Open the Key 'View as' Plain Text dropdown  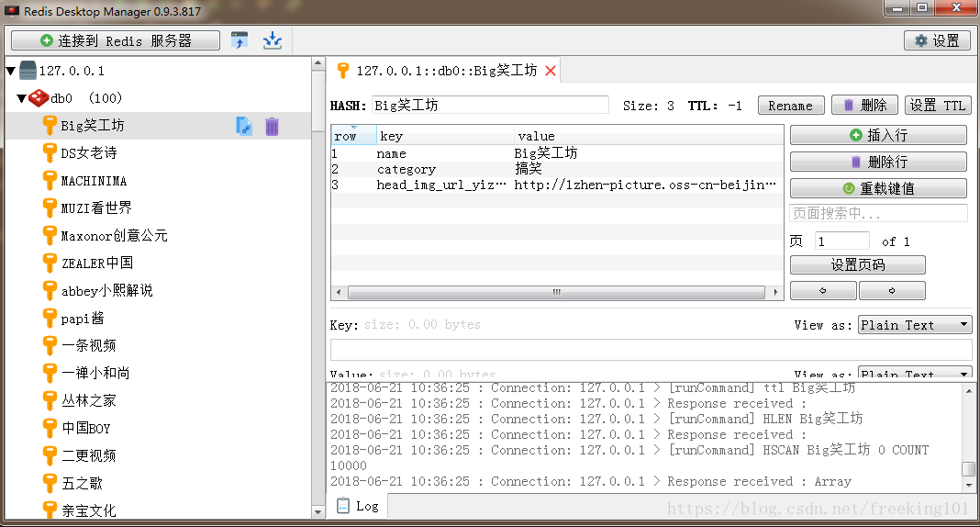pos(915,325)
